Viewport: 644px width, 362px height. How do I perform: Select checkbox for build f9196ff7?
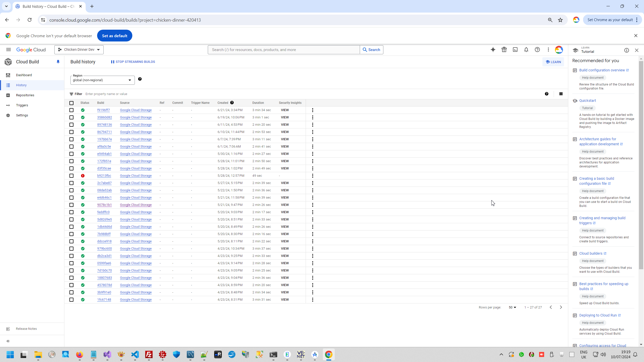tap(71, 110)
